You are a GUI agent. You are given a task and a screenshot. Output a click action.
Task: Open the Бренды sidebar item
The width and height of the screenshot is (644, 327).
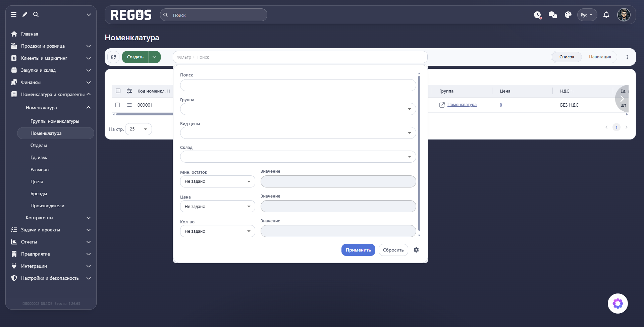[39, 194]
